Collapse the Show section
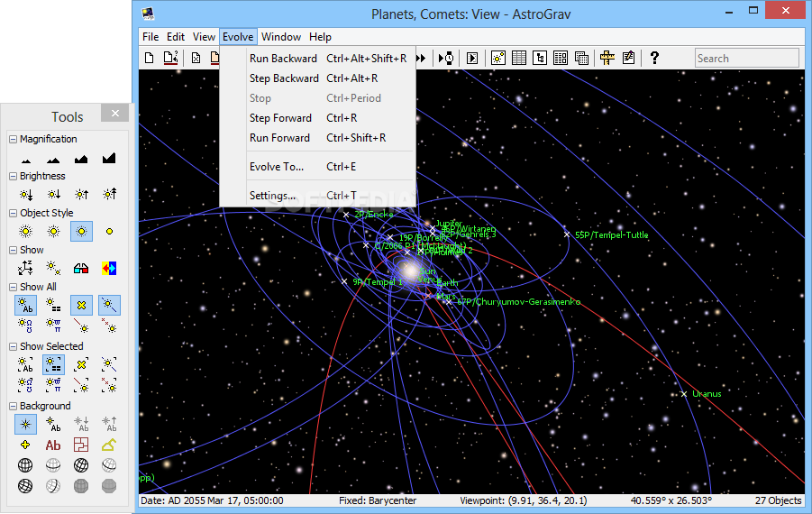Screen dimensions: 812x514 13,251
